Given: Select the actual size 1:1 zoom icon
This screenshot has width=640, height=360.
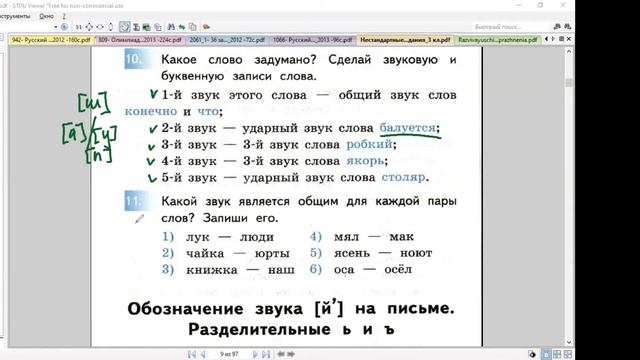Looking at the screenshot, I should (79, 27).
